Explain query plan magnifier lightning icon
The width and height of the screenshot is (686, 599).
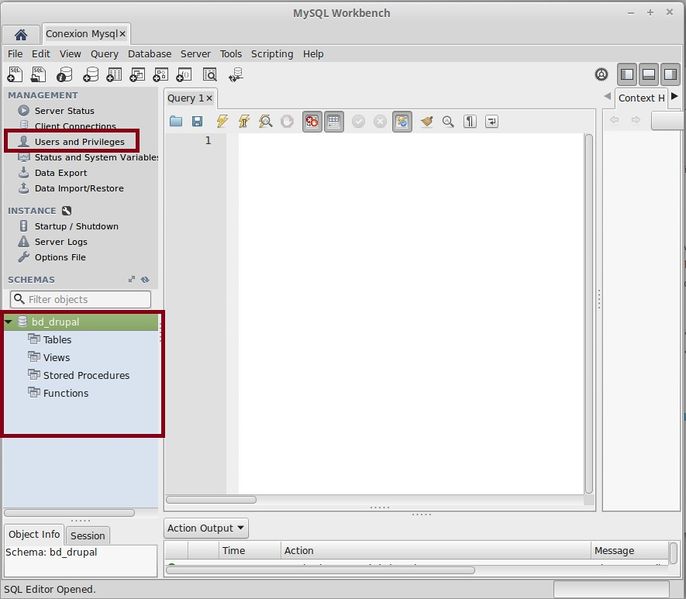tap(266, 121)
